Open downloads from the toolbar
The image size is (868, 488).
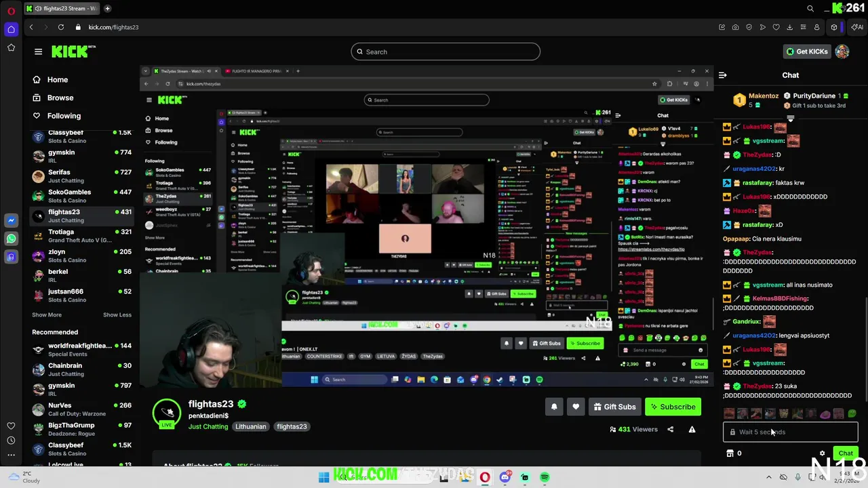(790, 27)
